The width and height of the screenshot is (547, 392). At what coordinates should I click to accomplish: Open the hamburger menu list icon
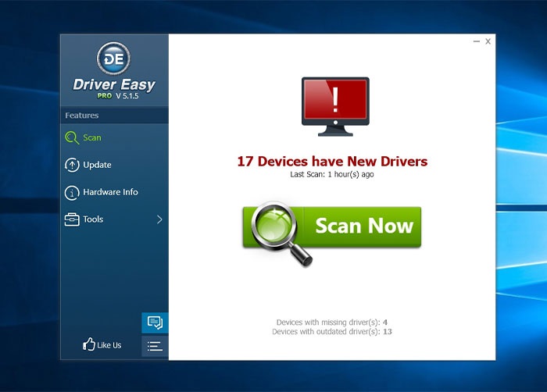tap(155, 346)
